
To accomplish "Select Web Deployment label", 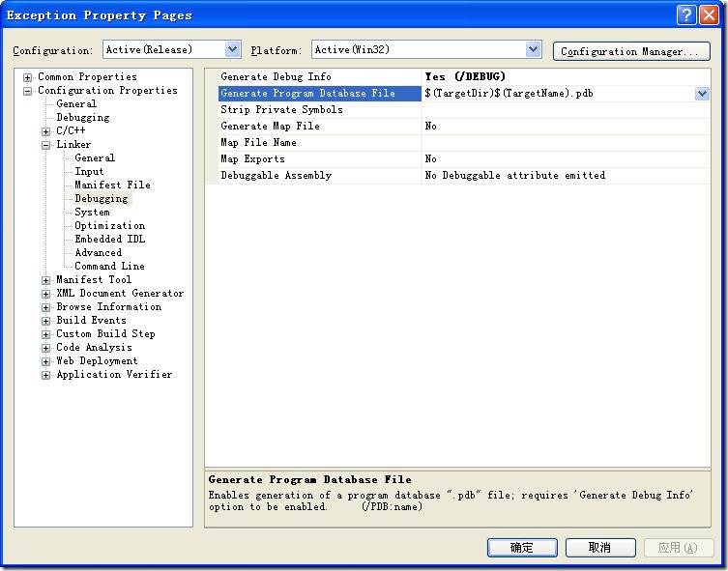I will [97, 360].
